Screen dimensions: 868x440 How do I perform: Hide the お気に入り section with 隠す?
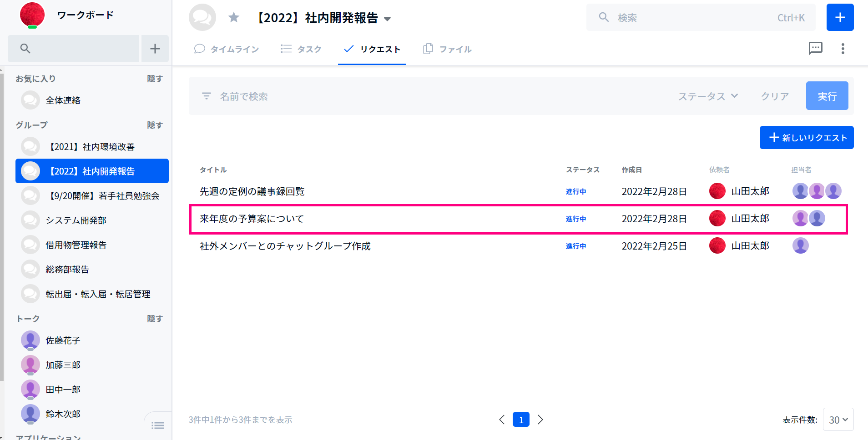[x=155, y=78]
